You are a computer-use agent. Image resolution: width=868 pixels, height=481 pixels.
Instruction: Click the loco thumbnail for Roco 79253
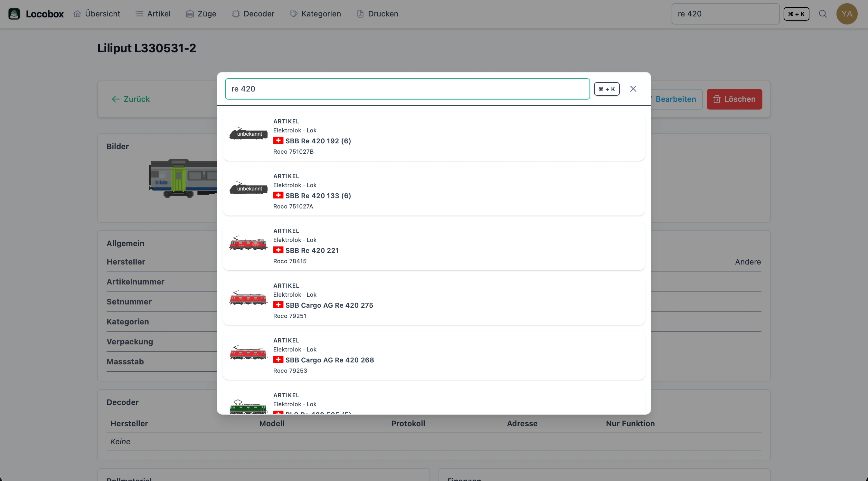248,352
